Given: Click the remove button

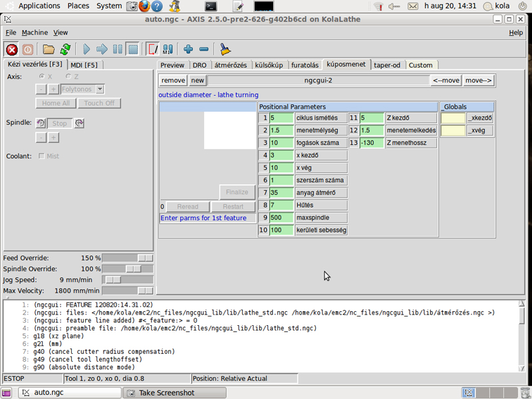Looking at the screenshot, I should coord(174,80).
